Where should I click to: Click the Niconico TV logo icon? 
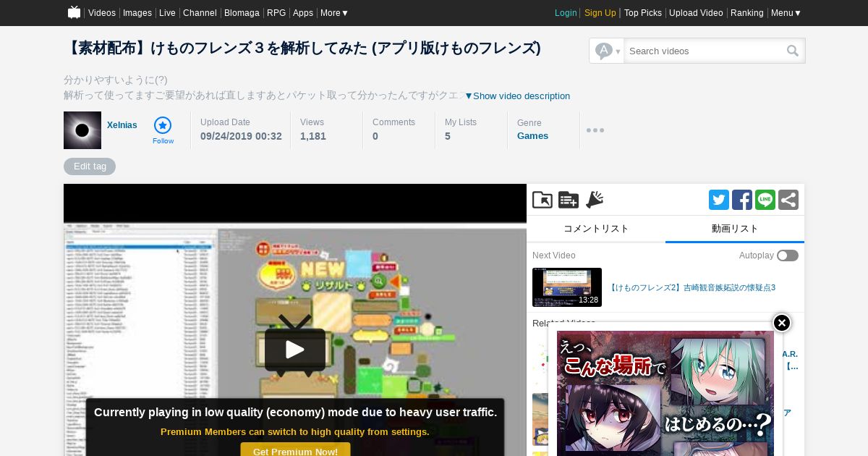point(74,12)
